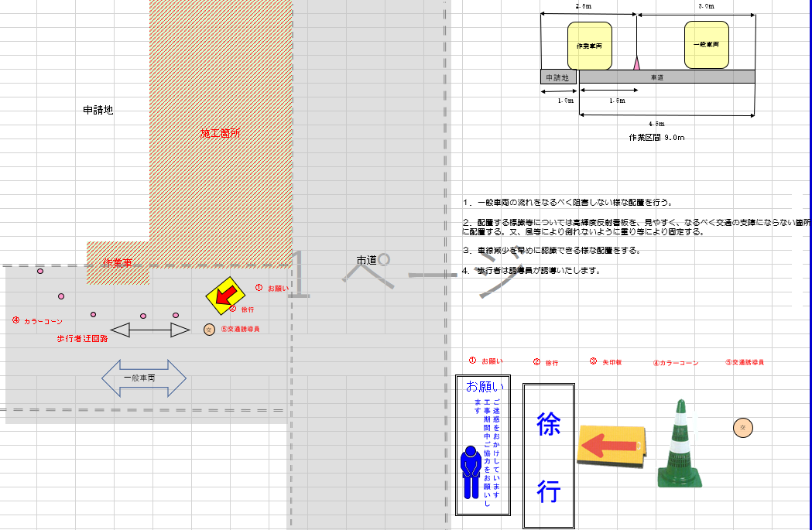Click the 市道 road label

pyautogui.click(x=366, y=260)
